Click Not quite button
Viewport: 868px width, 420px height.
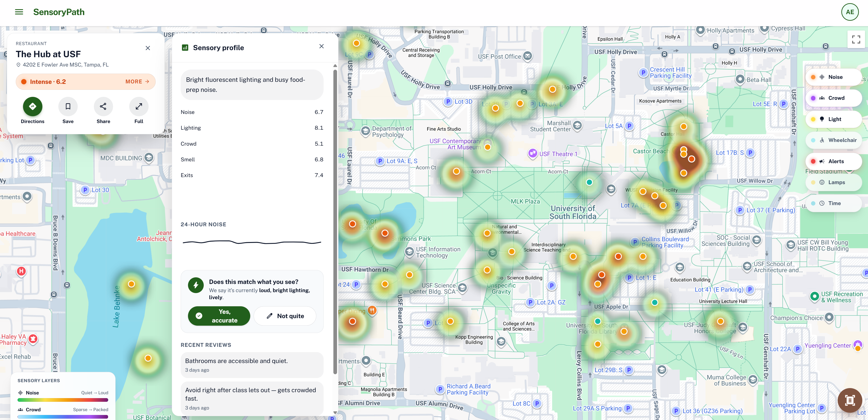(285, 316)
